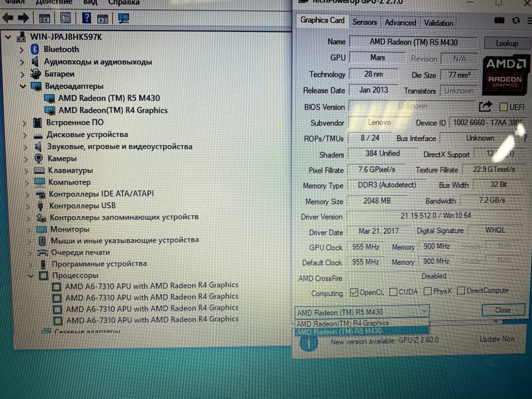The image size is (532, 399).
Task: Switch to the Sensors tab
Action: 364,22
